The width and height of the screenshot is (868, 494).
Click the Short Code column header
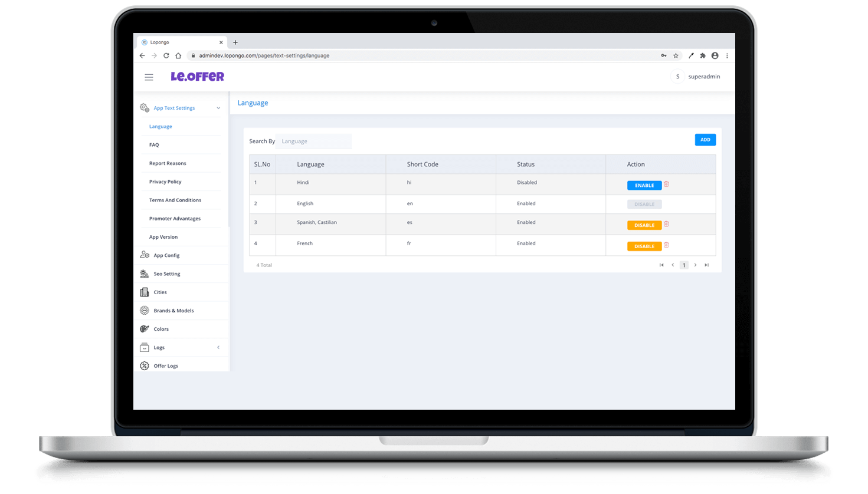click(422, 164)
